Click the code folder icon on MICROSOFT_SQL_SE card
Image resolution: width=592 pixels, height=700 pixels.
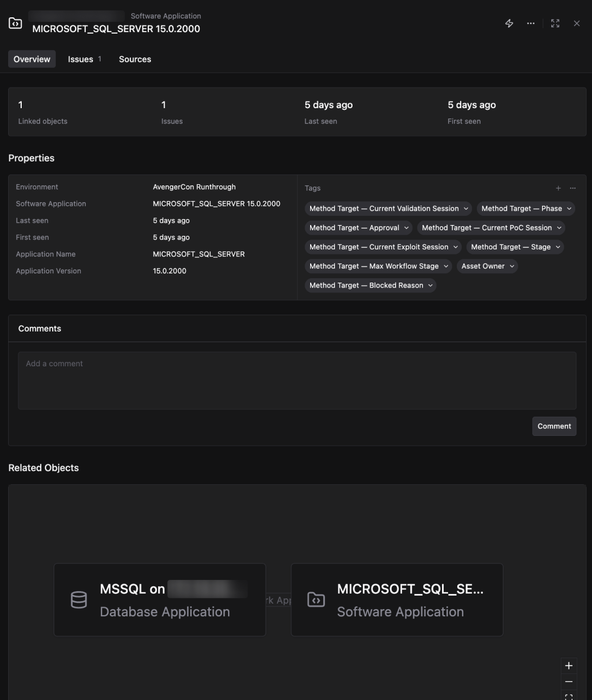(316, 599)
